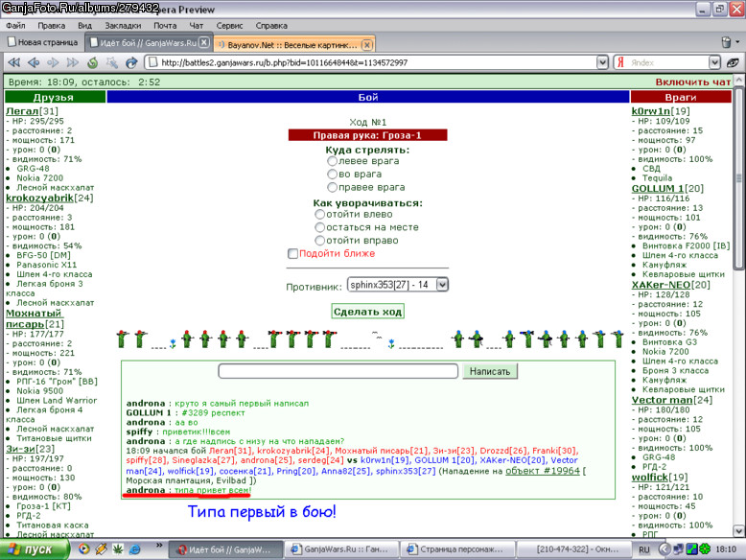This screenshot has height=560, width=746.
Task: Click the page vertical scrollbar thumb
Action: (x=738, y=176)
